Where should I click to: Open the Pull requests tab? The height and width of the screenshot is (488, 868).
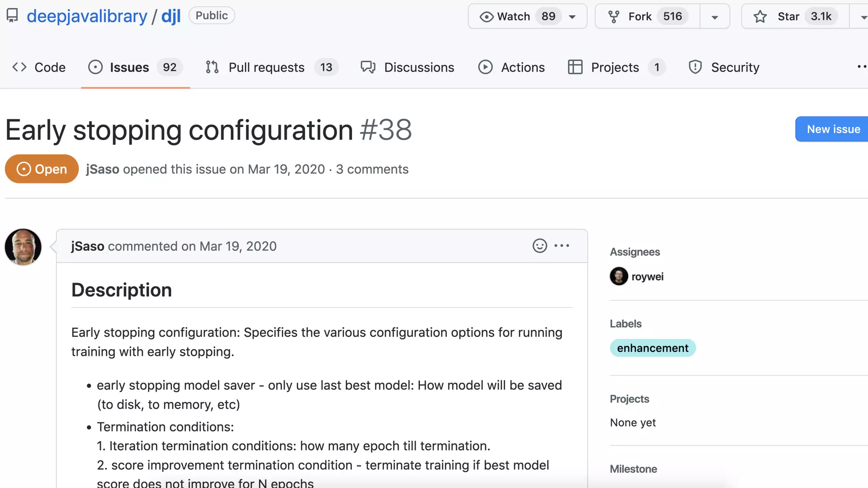coord(272,67)
